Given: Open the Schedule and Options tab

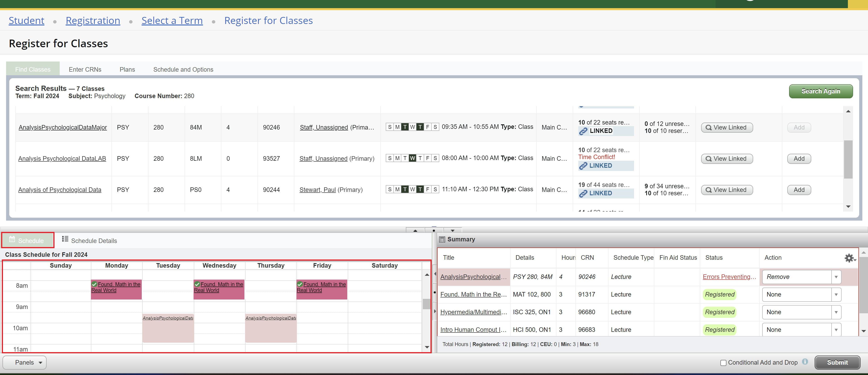Looking at the screenshot, I should coord(183,69).
